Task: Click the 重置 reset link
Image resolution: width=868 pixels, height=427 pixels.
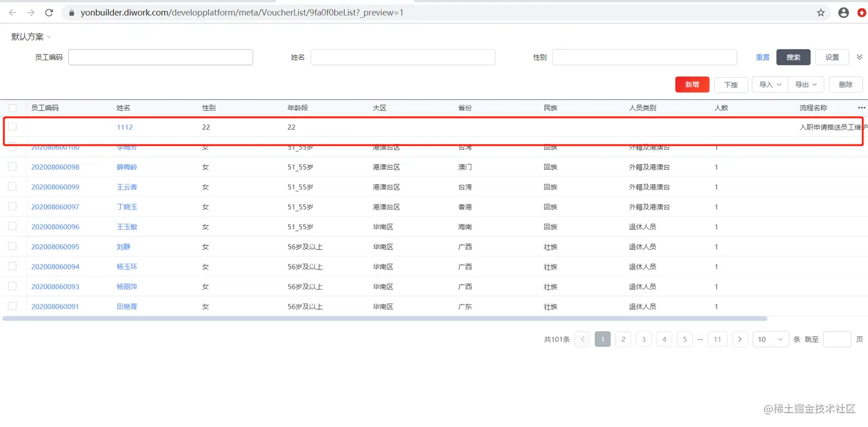Action: click(762, 57)
